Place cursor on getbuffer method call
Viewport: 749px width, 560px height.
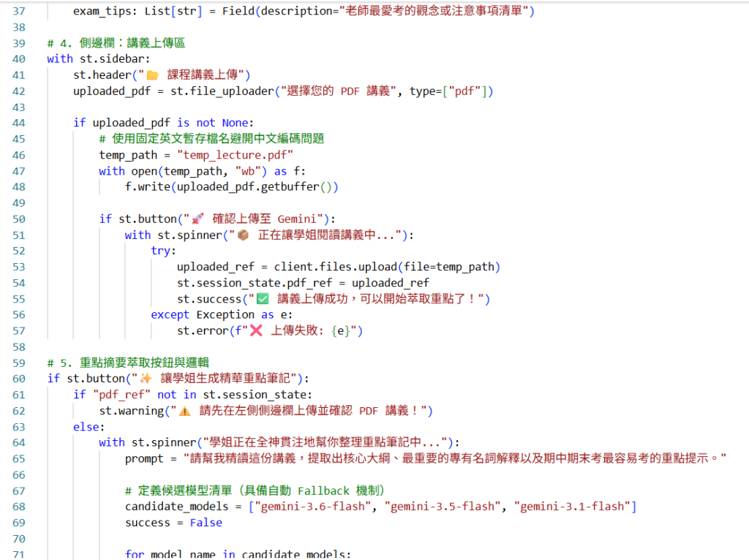tap(290, 186)
